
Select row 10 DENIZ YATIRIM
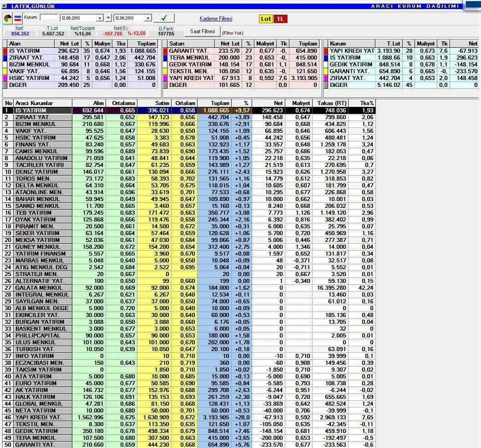point(189,172)
